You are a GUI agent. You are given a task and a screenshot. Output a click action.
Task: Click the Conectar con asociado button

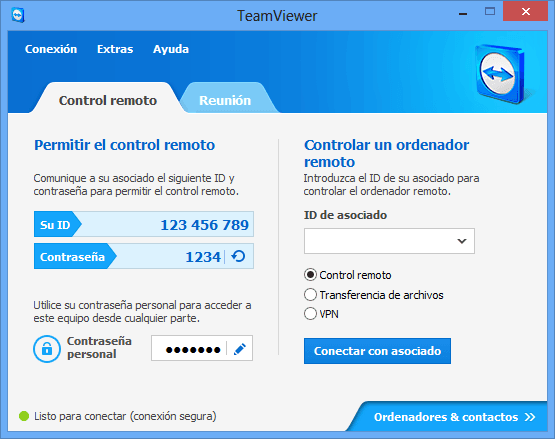[x=377, y=351]
